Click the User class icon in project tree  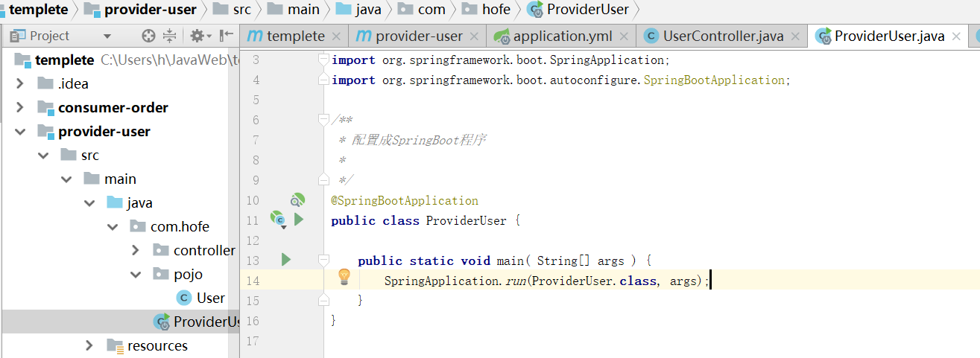click(x=183, y=298)
